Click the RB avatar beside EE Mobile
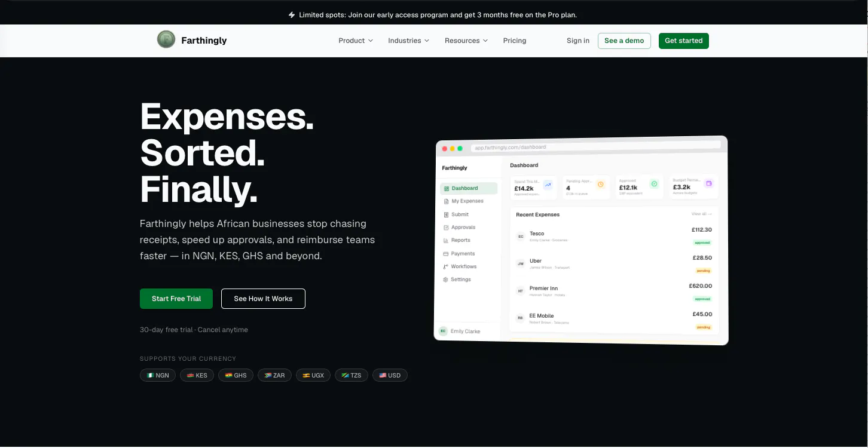 pyautogui.click(x=520, y=318)
